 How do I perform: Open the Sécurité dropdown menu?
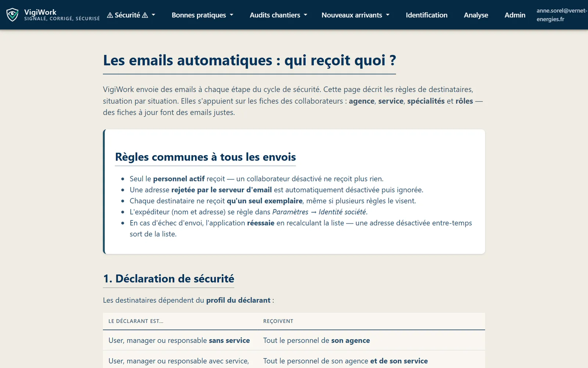pos(131,15)
